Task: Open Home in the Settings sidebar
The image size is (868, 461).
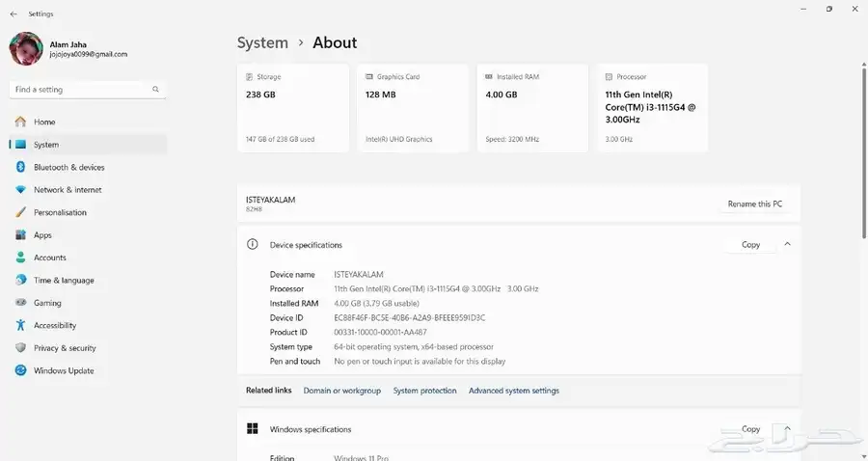Action: pos(88,122)
